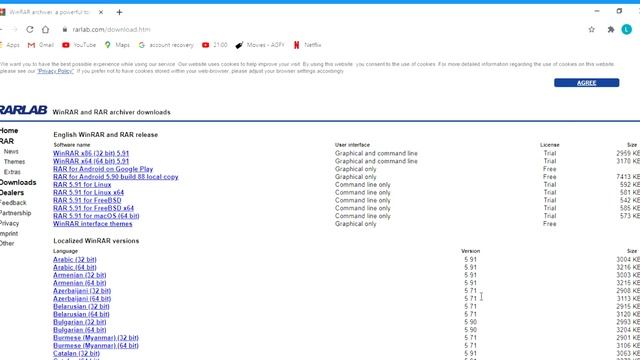Open the Maps bookmark
The width and height of the screenshot is (640, 360).
click(117, 45)
